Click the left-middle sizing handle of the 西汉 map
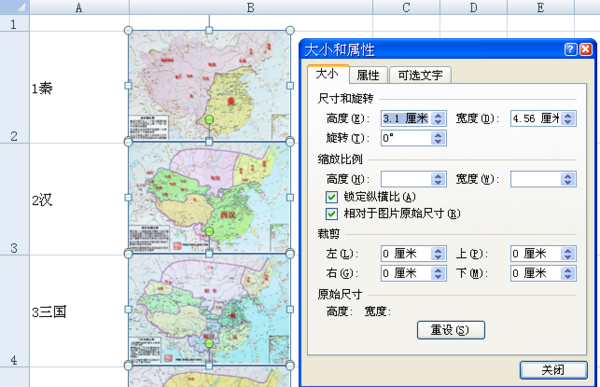Viewport: 600px width, 387px height. 129,198
